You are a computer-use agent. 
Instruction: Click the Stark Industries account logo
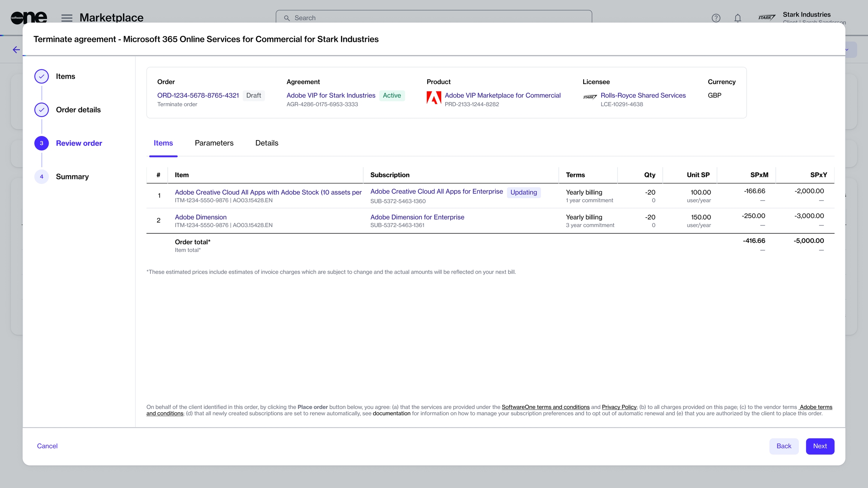click(x=767, y=18)
